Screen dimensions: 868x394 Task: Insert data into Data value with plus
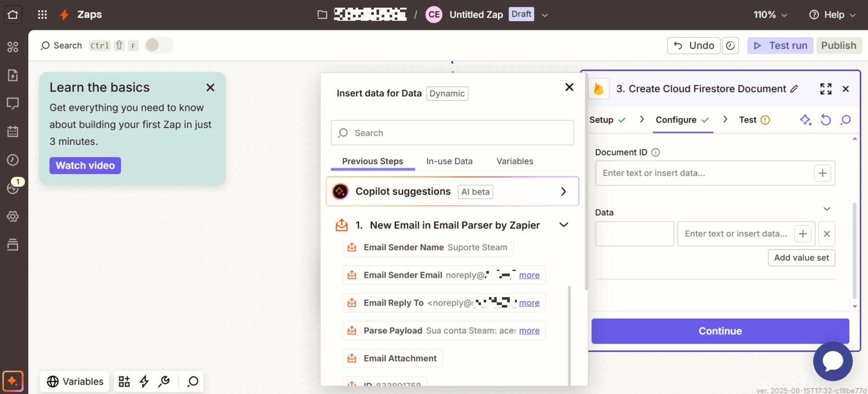pyautogui.click(x=803, y=234)
